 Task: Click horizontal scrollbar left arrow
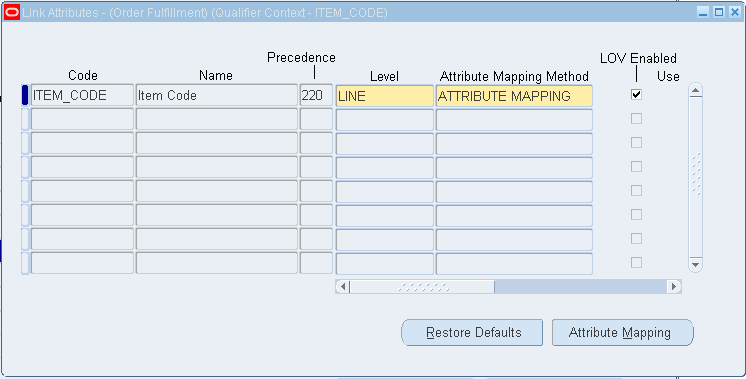tap(343, 287)
